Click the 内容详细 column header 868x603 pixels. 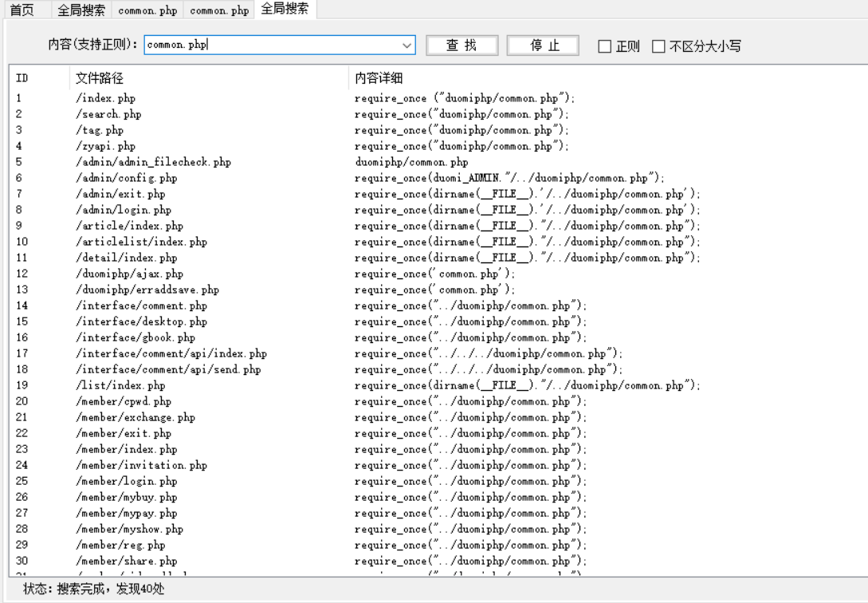pyautogui.click(x=608, y=78)
